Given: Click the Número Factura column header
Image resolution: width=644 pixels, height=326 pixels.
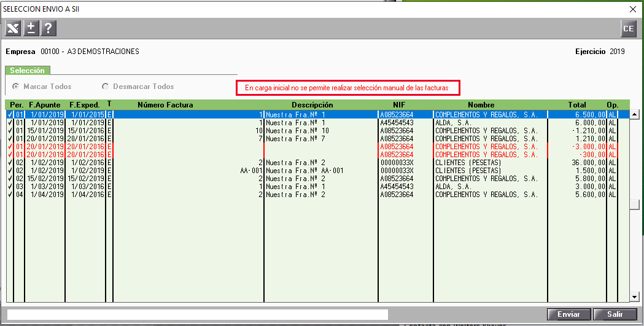Looking at the screenshot, I should [165, 105].
